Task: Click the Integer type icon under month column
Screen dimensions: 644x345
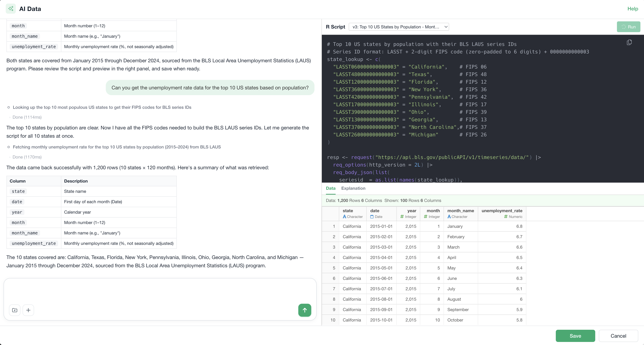Action: coord(425,216)
